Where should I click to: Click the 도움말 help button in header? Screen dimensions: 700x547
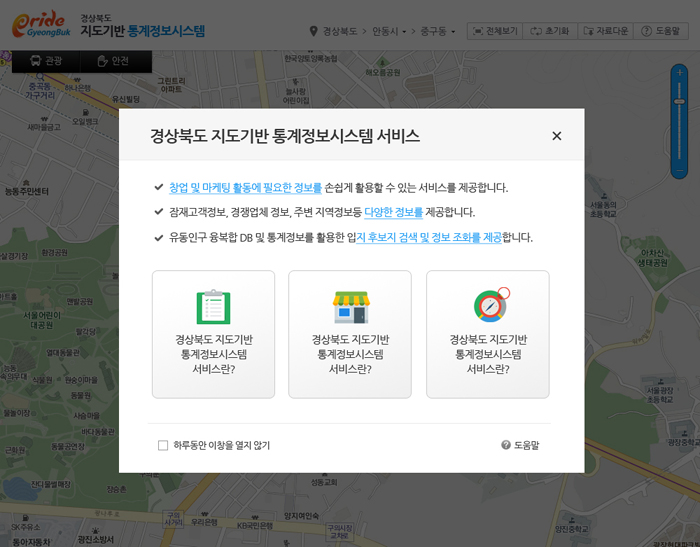[661, 31]
